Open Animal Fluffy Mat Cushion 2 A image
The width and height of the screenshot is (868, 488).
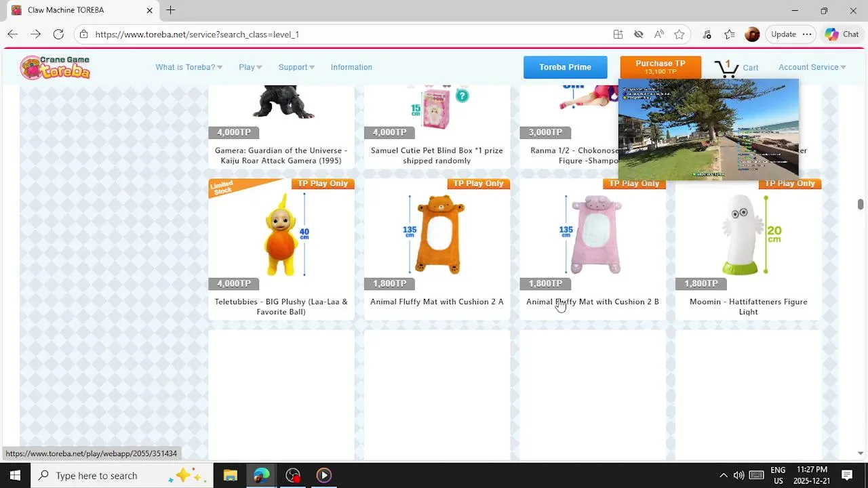[437, 234]
